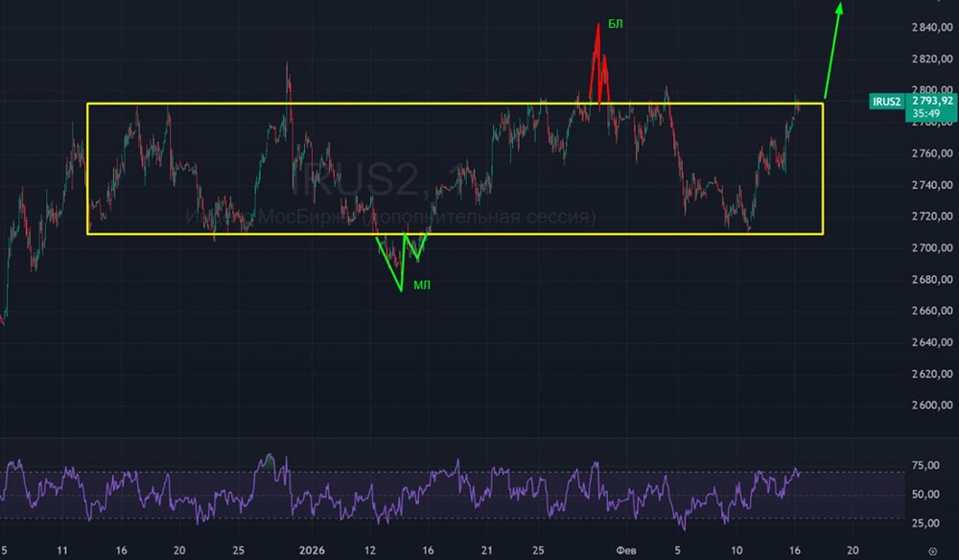Image resolution: width=959 pixels, height=560 pixels.
Task: Click the 2640,00 price axis label
Action: (x=932, y=342)
